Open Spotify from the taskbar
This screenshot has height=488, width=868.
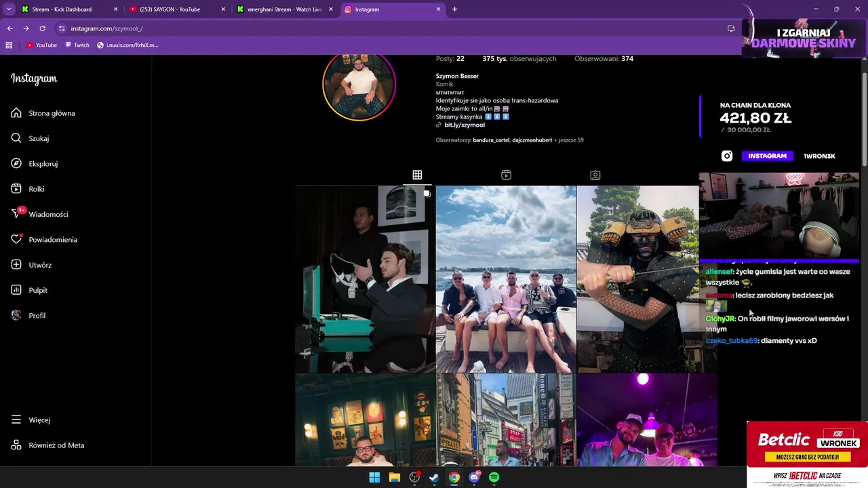494,477
